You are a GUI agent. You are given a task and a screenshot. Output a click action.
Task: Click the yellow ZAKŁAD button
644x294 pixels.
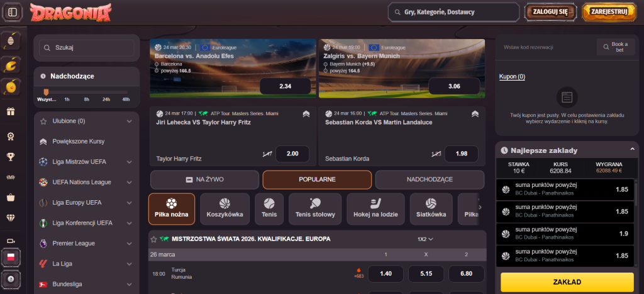567,282
